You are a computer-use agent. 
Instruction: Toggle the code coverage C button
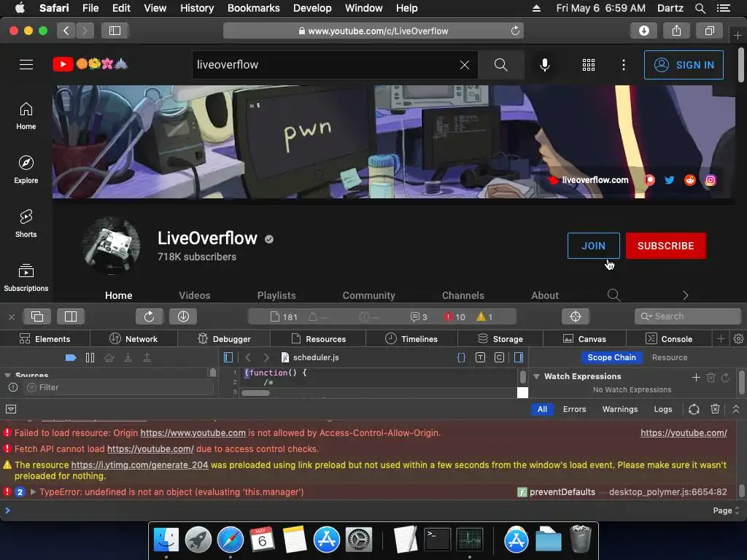[x=499, y=357]
